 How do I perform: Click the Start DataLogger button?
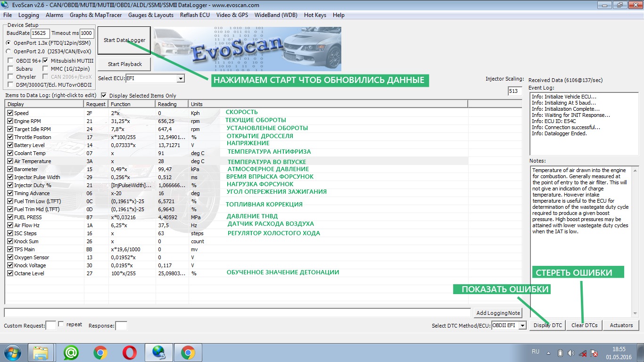[x=124, y=40]
